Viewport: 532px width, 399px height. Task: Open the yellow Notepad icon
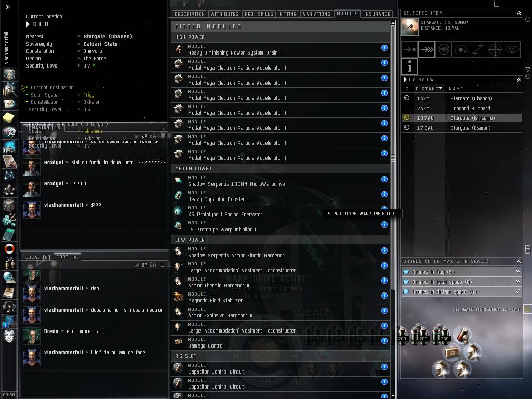(x=9, y=118)
